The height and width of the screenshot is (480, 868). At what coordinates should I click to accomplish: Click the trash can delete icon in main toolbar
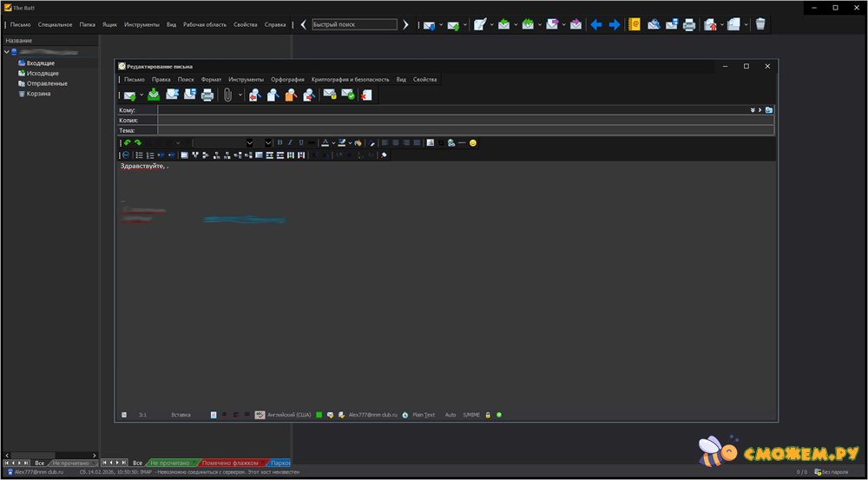[760, 24]
